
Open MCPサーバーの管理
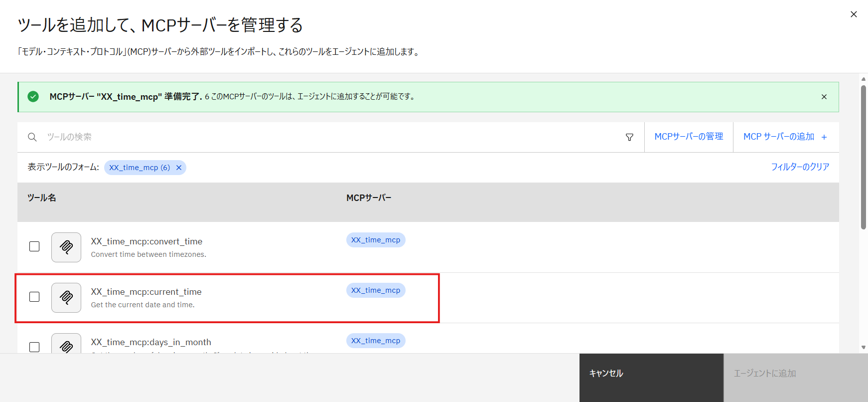pyautogui.click(x=689, y=137)
